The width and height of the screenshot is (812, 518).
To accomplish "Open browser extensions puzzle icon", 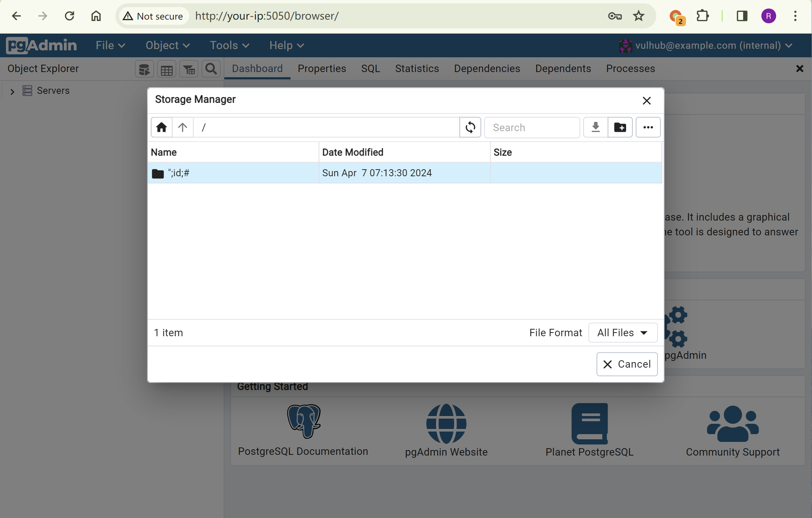I will [x=702, y=16].
